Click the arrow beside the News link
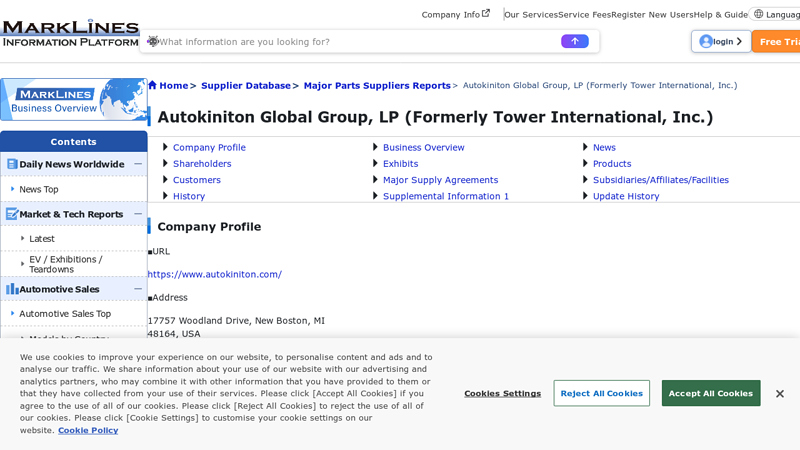 click(x=585, y=147)
